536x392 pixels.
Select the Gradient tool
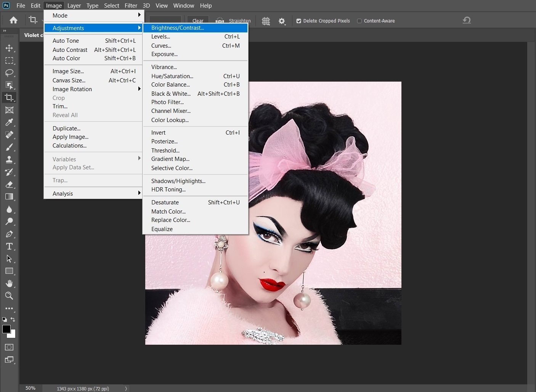pyautogui.click(x=9, y=197)
